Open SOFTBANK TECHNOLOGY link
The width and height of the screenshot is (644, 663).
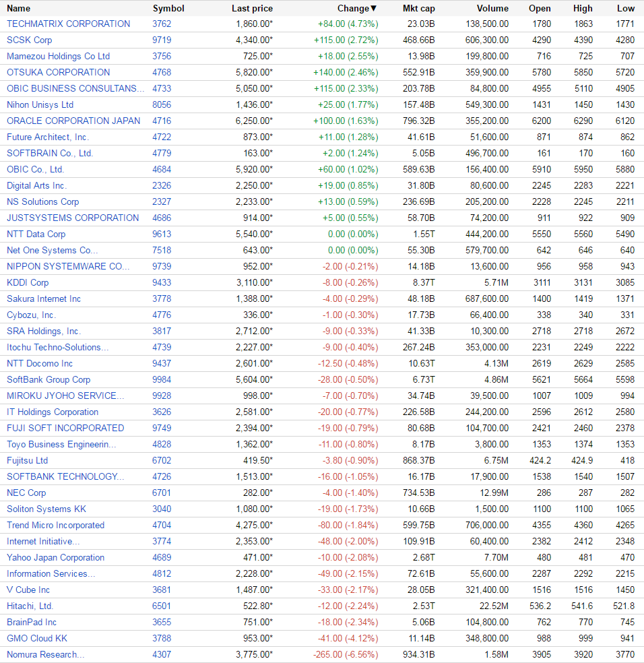tap(65, 476)
